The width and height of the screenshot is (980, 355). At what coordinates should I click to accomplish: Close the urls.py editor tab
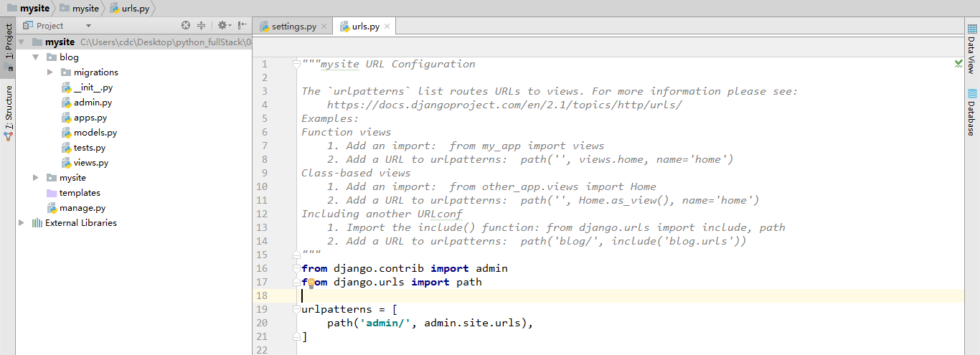click(387, 27)
